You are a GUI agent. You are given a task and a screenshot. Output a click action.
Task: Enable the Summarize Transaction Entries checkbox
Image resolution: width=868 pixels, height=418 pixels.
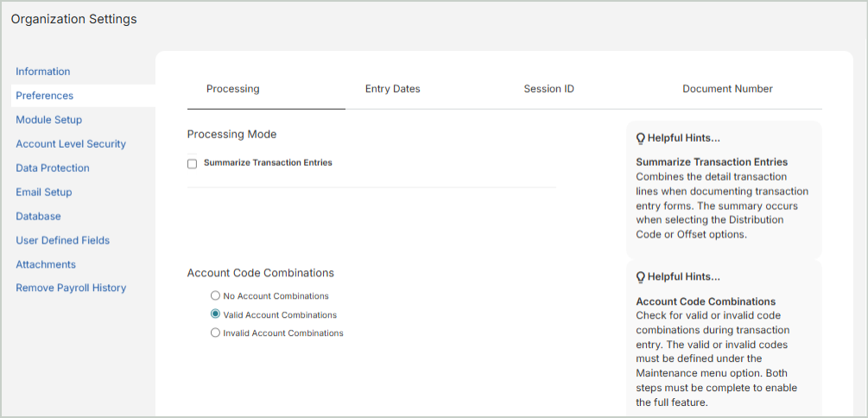click(x=193, y=163)
